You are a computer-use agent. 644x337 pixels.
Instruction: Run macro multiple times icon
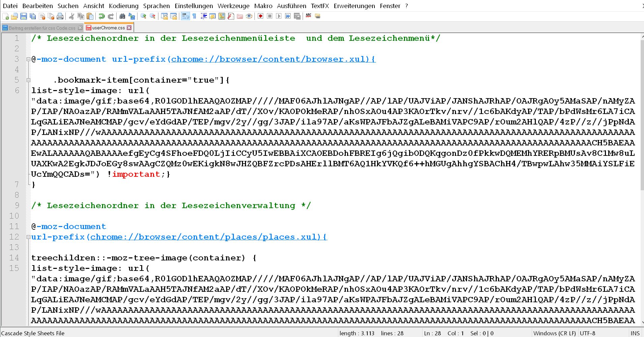[287, 16]
